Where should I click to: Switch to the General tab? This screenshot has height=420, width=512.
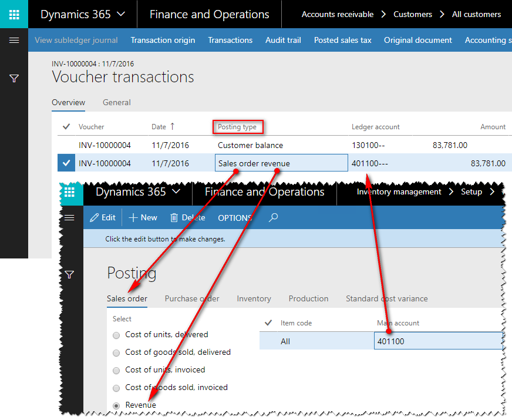(x=116, y=102)
